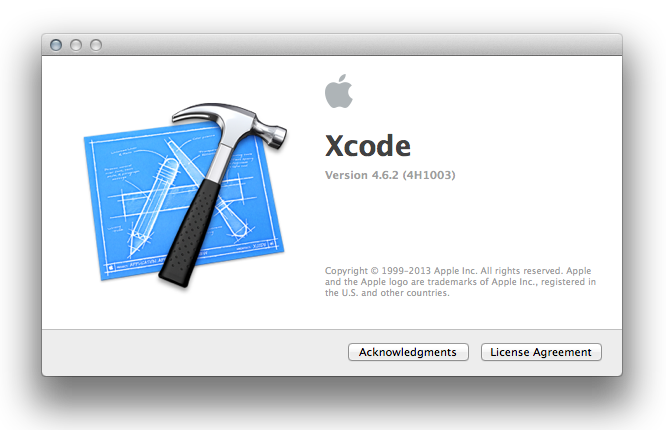Screen dimensions: 666x430
Task: Click the disabled minimize button in the title bar
Action: (76, 45)
